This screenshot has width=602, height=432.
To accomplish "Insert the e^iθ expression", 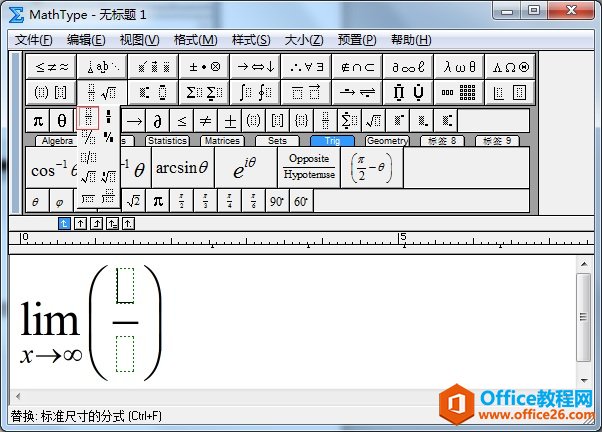I will click(x=246, y=168).
